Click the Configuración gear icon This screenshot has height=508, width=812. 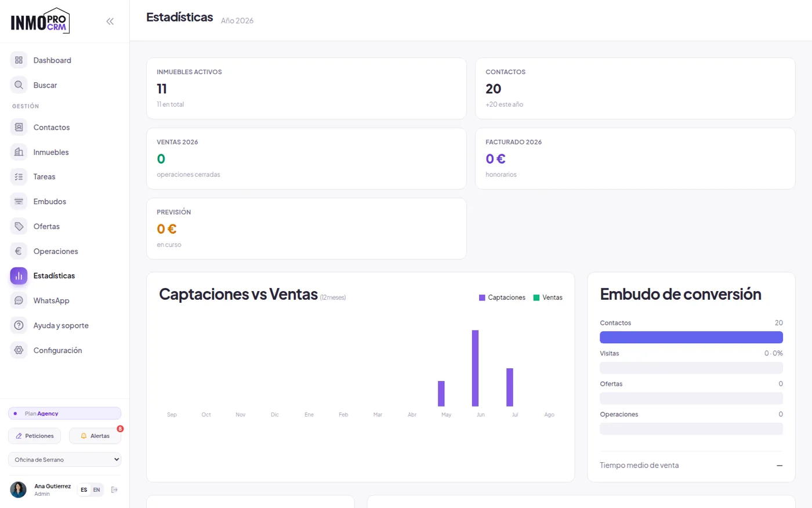(x=19, y=350)
